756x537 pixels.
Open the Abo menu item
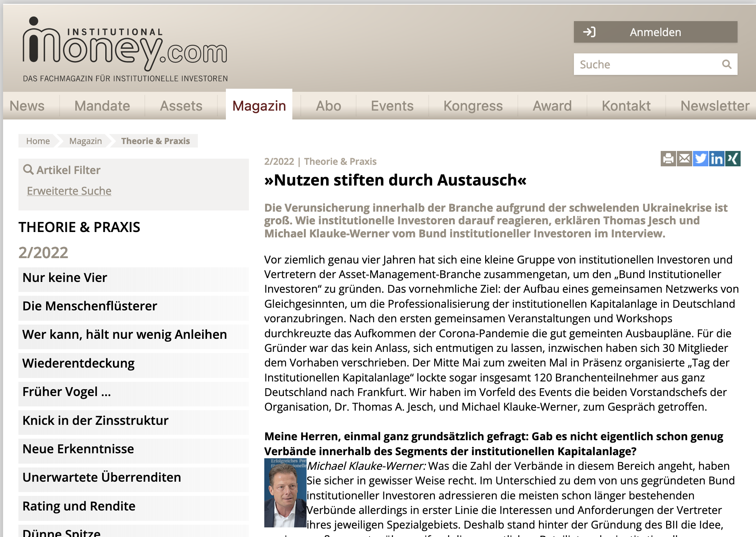(x=328, y=106)
